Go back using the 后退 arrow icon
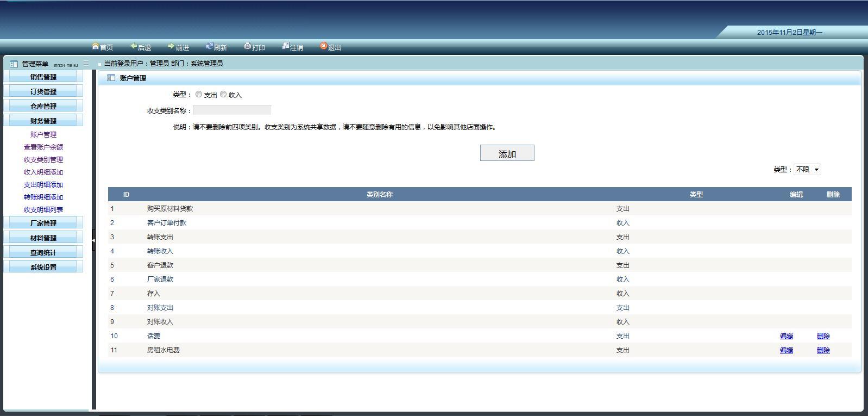 click(134, 47)
